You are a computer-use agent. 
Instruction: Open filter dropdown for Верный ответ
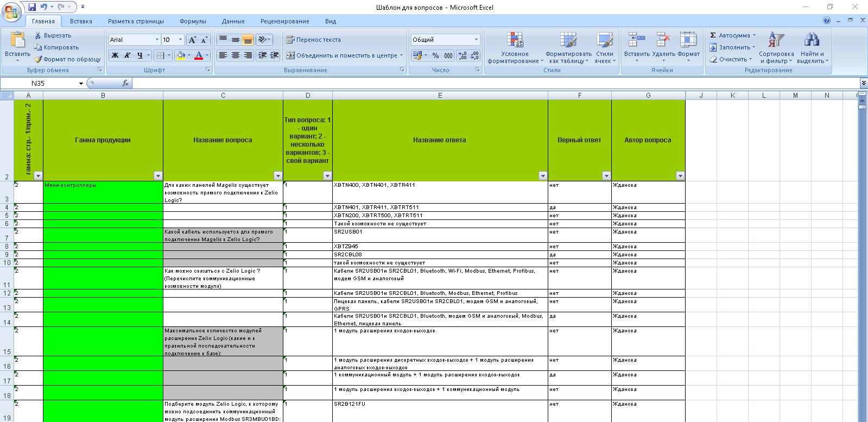606,175
